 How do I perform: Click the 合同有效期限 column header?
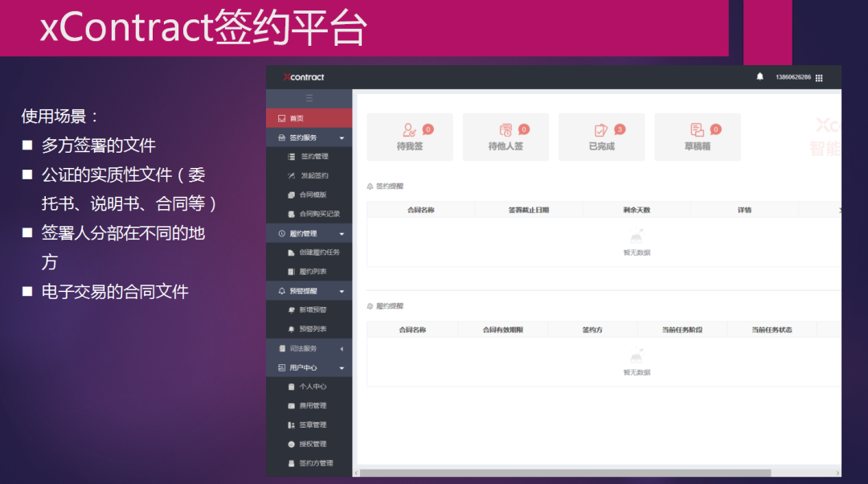click(502, 330)
